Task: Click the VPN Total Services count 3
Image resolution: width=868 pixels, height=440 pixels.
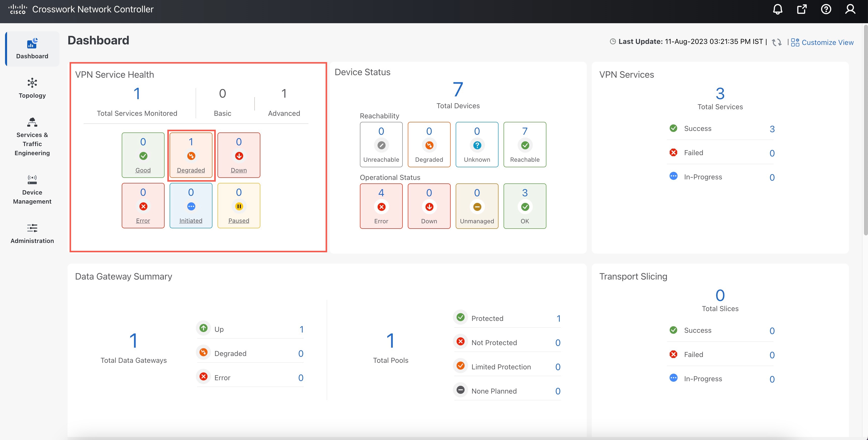Action: [720, 93]
